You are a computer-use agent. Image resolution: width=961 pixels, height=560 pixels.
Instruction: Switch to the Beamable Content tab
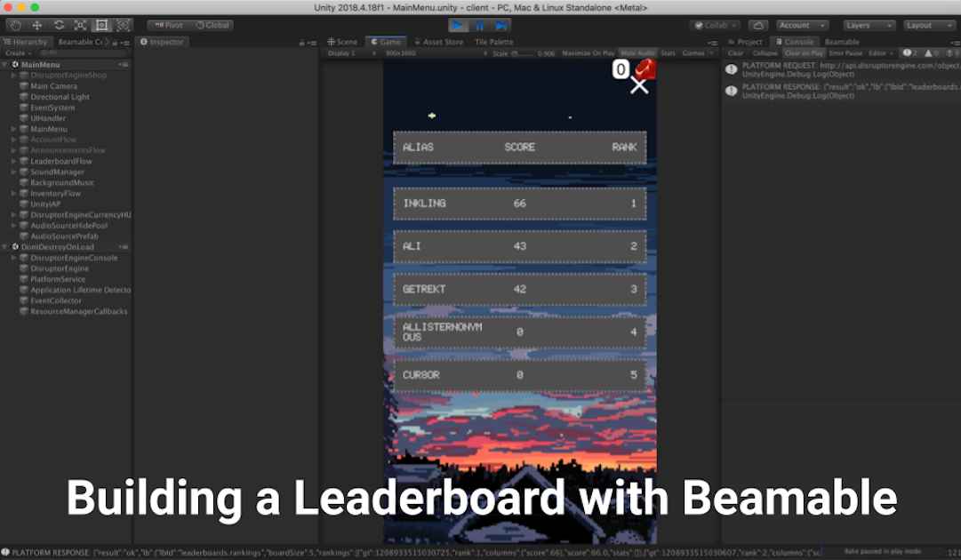click(x=80, y=42)
